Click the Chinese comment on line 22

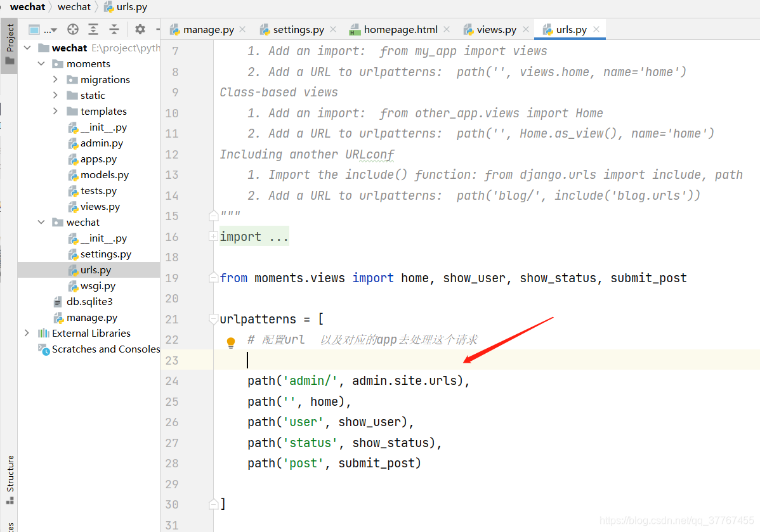coord(362,340)
